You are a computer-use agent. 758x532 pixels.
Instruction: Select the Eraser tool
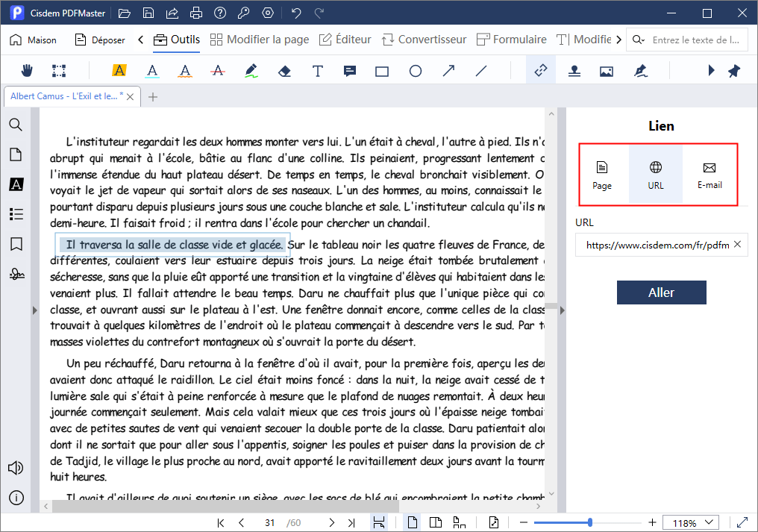tap(284, 72)
